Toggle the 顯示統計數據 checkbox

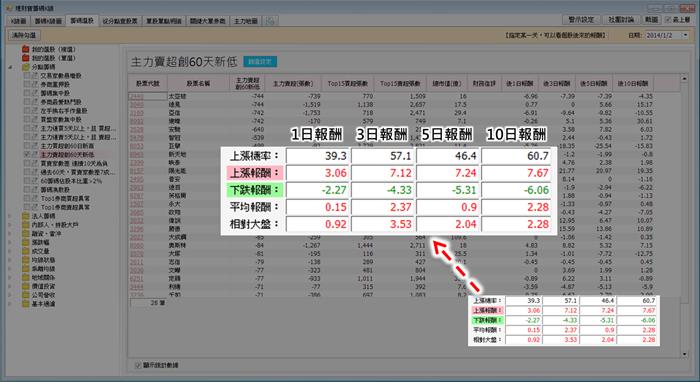tap(138, 365)
